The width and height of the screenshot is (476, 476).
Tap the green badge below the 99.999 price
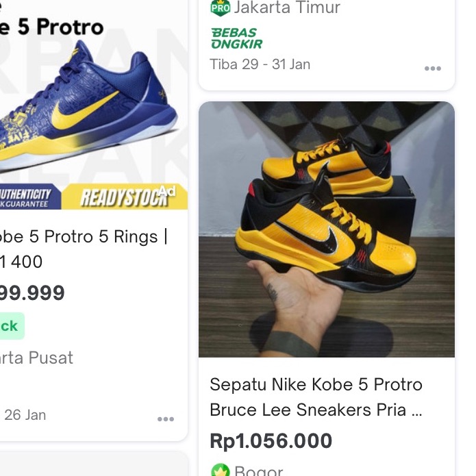click(10, 326)
